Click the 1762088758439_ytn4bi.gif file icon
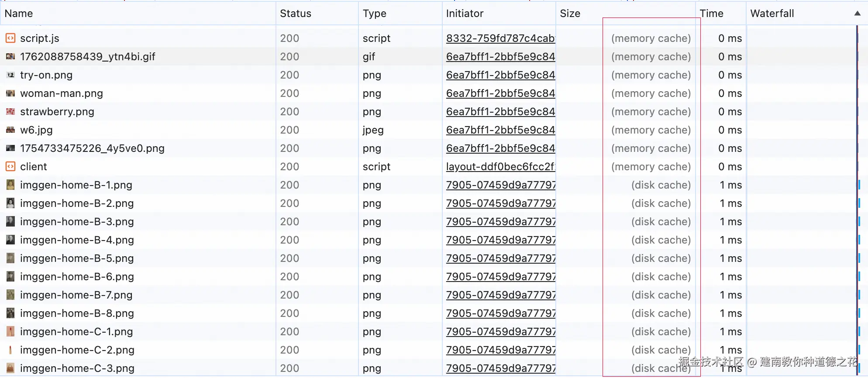This screenshot has width=868, height=378. click(10, 57)
